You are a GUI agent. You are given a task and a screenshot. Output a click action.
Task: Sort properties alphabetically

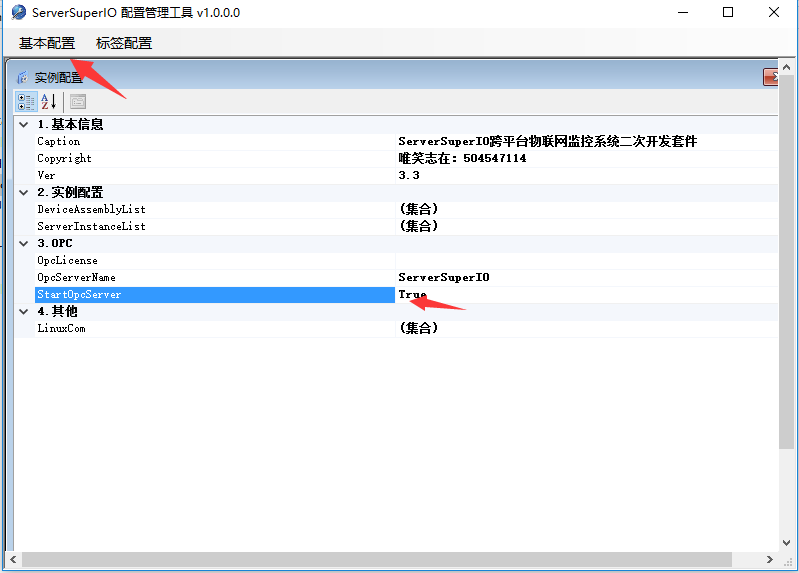click(49, 101)
